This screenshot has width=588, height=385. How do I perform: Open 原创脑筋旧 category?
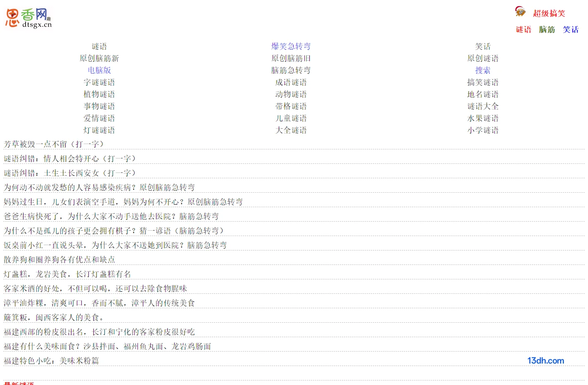291,59
